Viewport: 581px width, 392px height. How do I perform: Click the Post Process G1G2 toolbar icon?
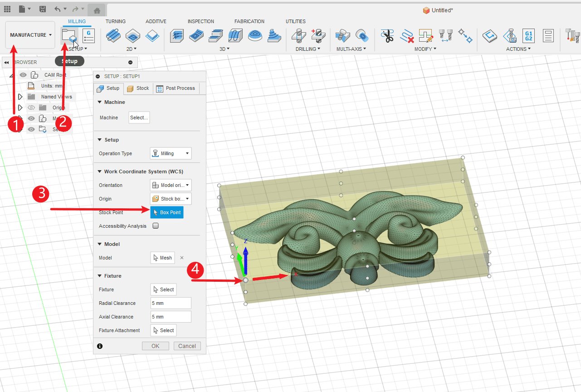click(x=528, y=35)
